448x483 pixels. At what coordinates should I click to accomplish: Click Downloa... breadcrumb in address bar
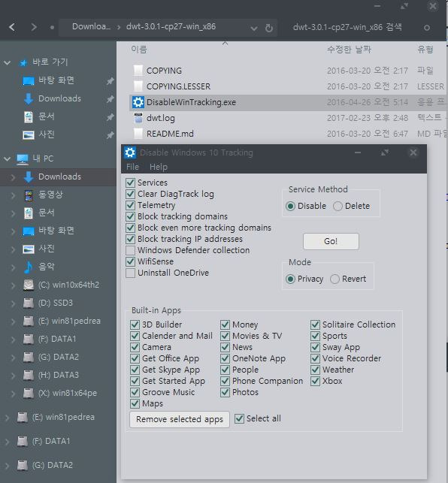(91, 27)
